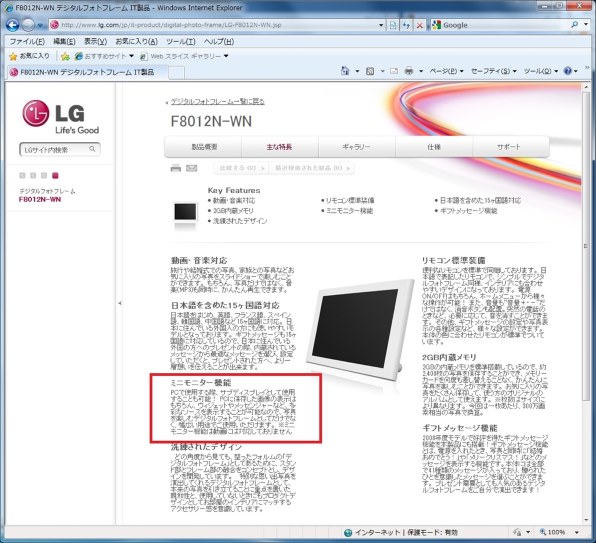The width and height of the screenshot is (596, 543).
Task: Open the recent pages dropdown beside Forward
Action: click(x=40, y=25)
